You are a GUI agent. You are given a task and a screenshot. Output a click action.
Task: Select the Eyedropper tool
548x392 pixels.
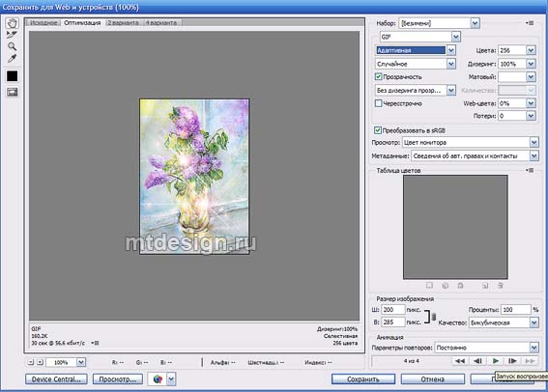[12, 58]
